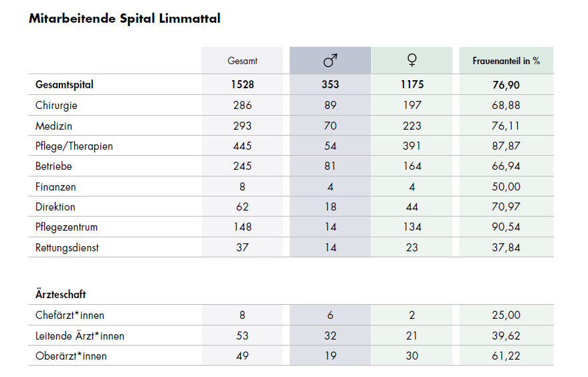Viewport: 588px width, 377px height.
Task: Select the Oberärzt*innen row label
Action: pyautogui.click(x=71, y=356)
